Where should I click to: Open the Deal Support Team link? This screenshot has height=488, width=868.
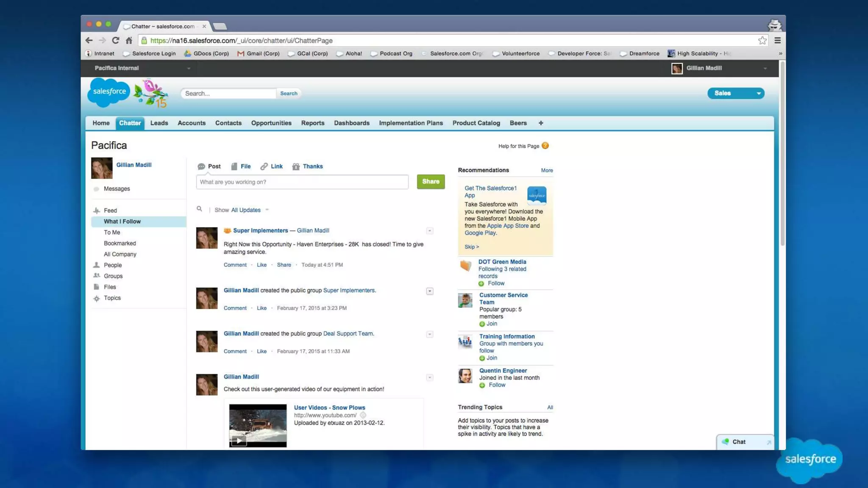(348, 333)
